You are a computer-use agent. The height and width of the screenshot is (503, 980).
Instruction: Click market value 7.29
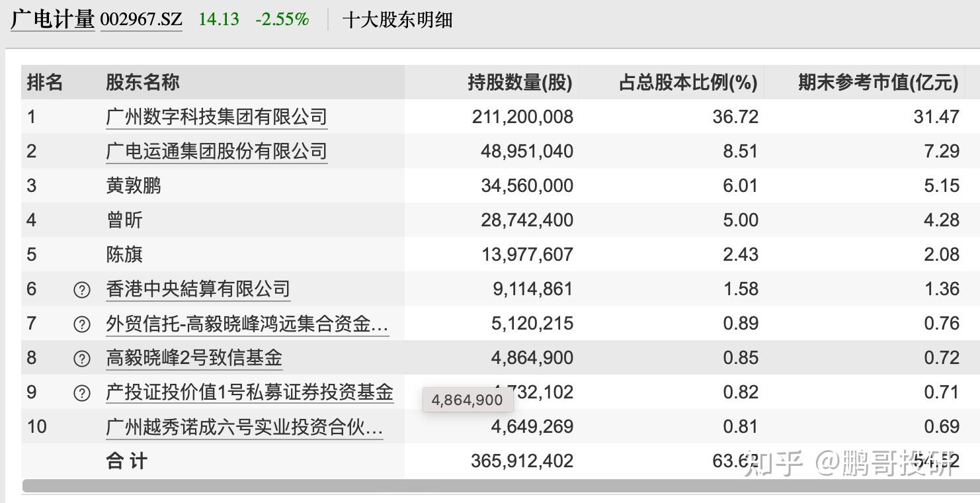point(942,152)
